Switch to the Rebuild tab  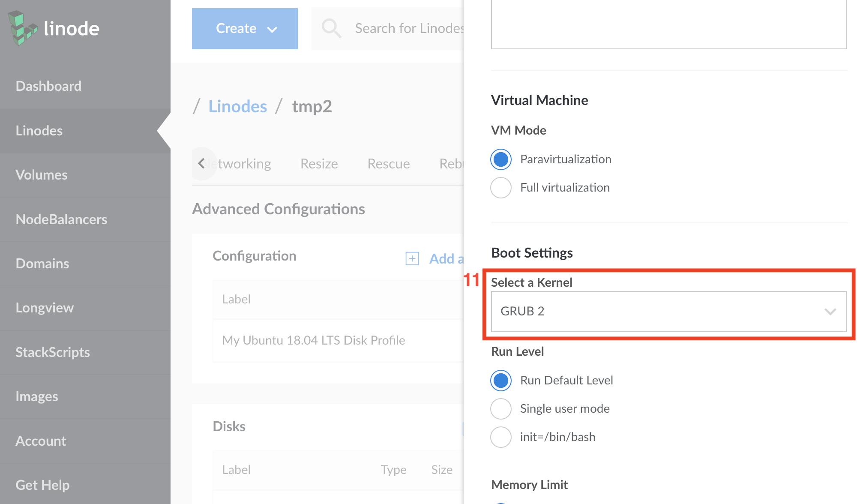click(451, 164)
